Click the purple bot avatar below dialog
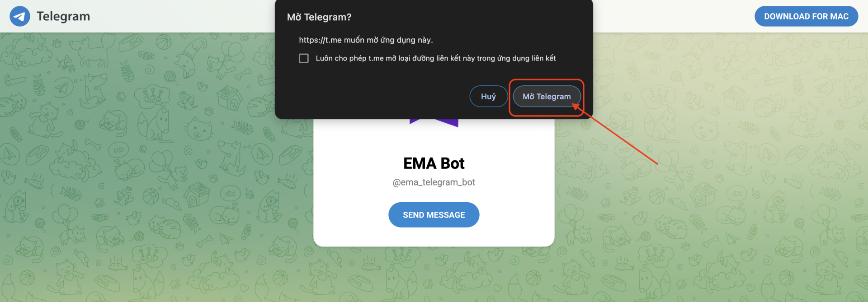 (x=434, y=123)
